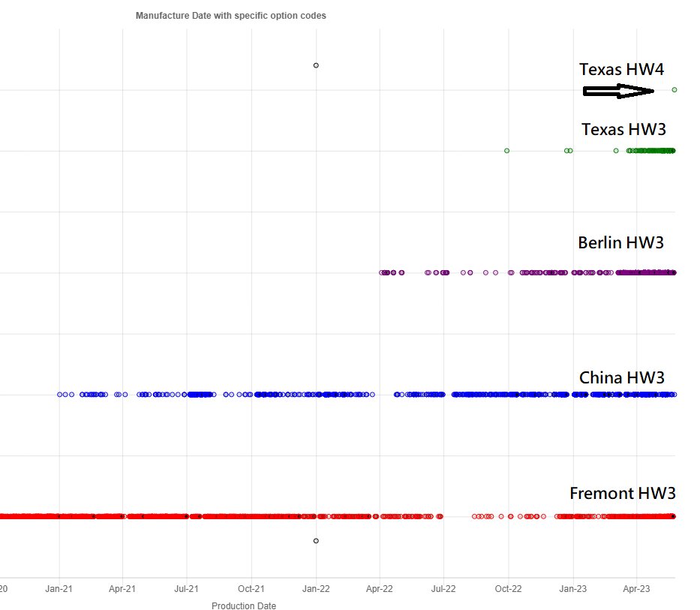Select the Apr-21 x-axis tick label
The width and height of the screenshot is (700, 610).
122,589
